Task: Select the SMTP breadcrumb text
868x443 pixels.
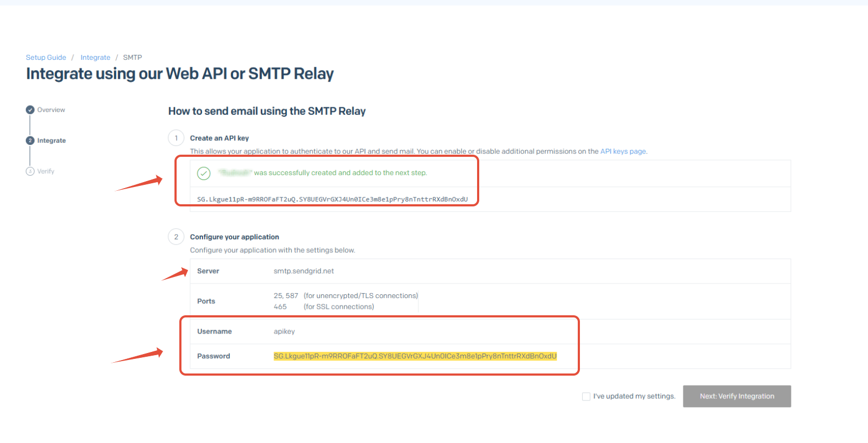Action: coord(132,58)
